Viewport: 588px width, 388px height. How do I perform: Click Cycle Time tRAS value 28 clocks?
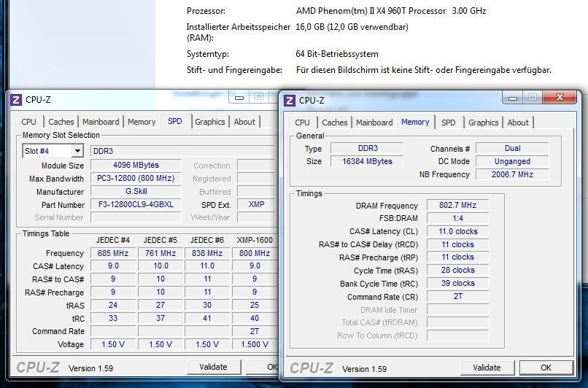458,271
